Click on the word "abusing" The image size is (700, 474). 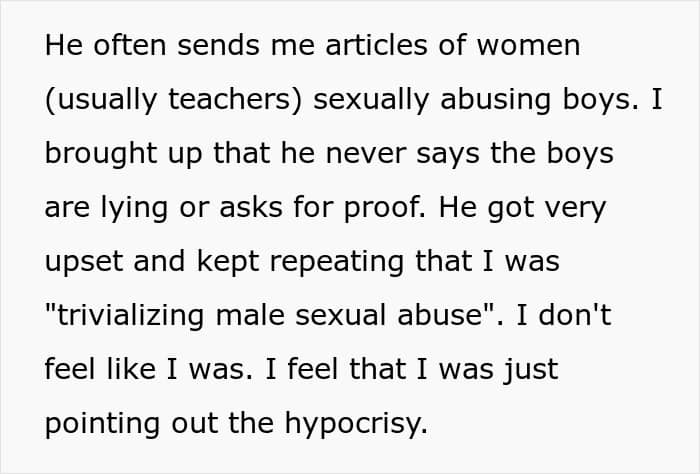pyautogui.click(x=496, y=99)
